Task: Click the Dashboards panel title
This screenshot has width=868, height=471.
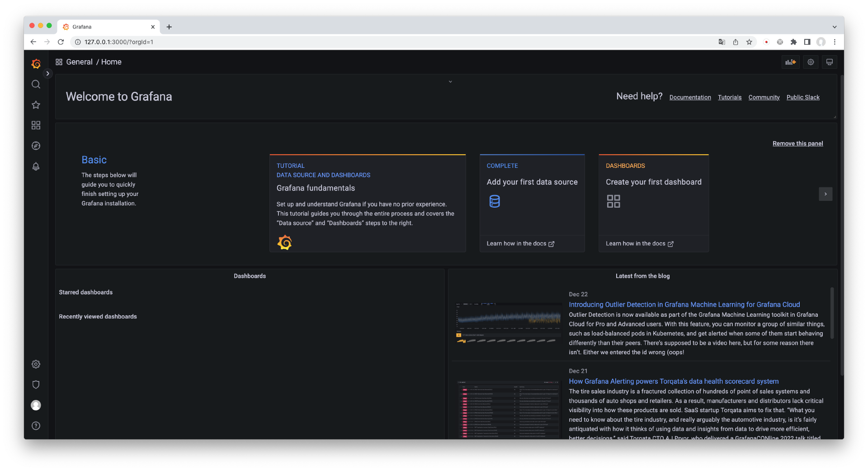Action: pos(250,276)
